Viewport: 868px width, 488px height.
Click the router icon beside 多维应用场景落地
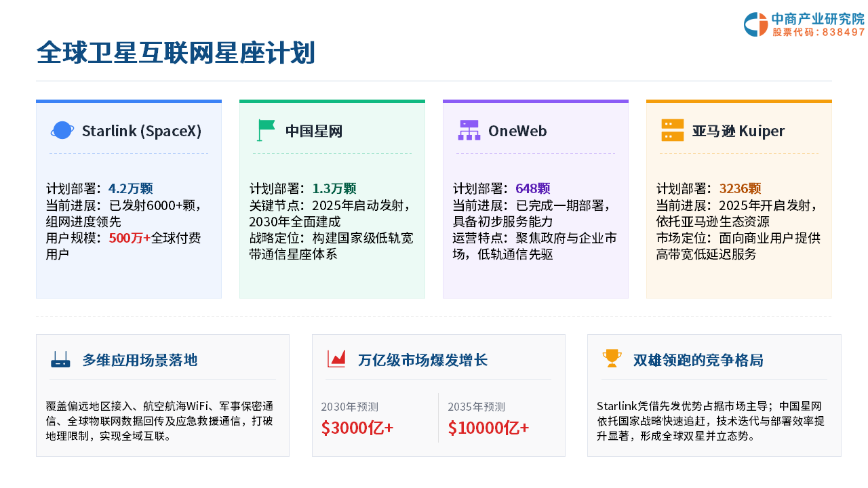pyautogui.click(x=60, y=359)
